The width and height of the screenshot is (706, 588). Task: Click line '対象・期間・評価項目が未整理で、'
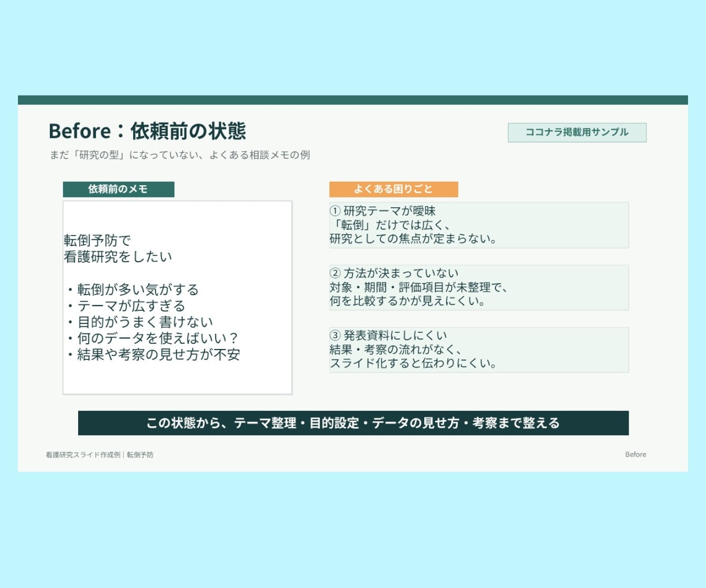tap(418, 287)
